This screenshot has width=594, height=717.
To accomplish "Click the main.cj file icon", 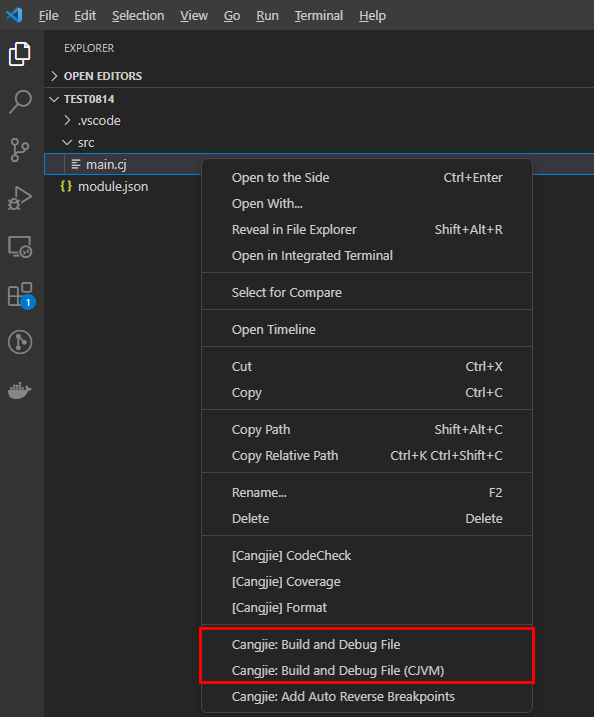I will [76, 164].
